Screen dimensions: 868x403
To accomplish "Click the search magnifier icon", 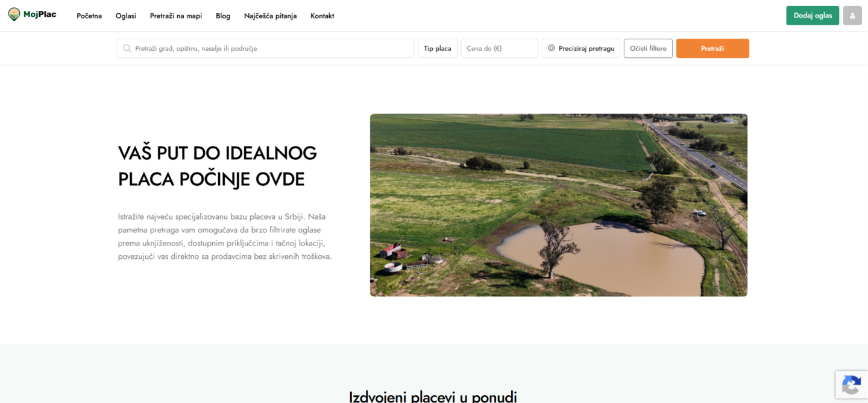I will (x=127, y=48).
